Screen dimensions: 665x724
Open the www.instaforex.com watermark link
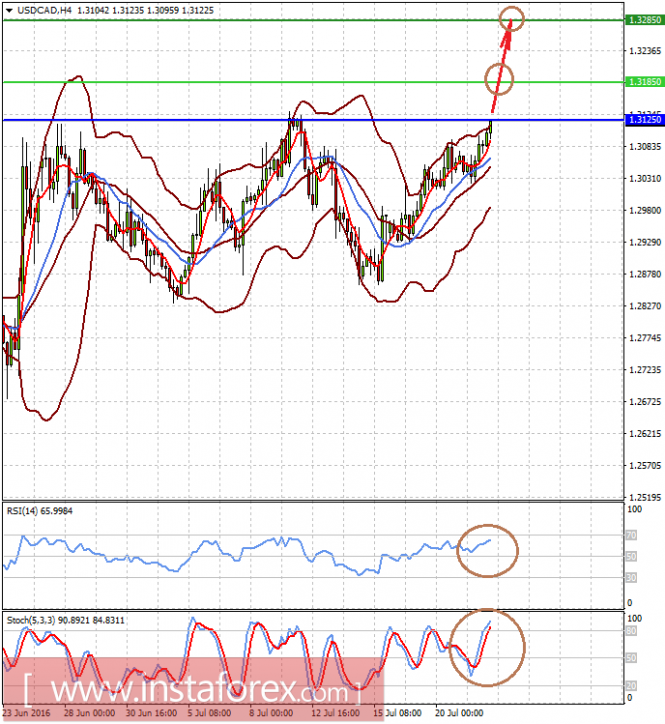click(x=193, y=689)
